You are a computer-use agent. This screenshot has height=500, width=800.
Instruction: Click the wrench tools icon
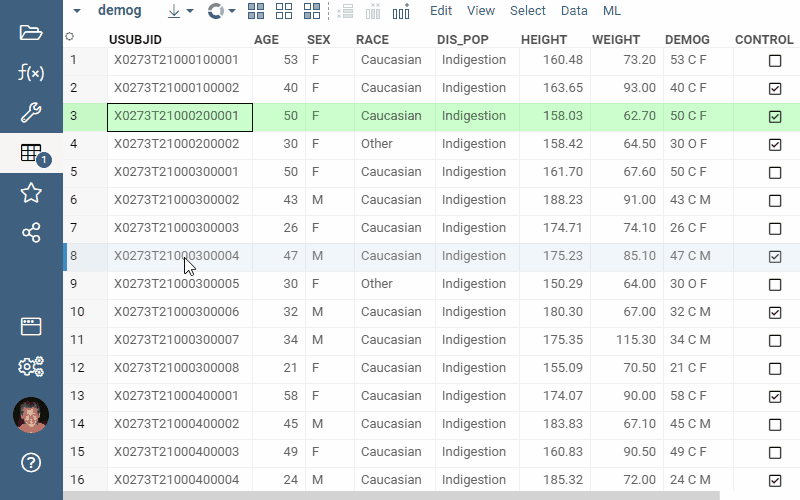(x=31, y=112)
